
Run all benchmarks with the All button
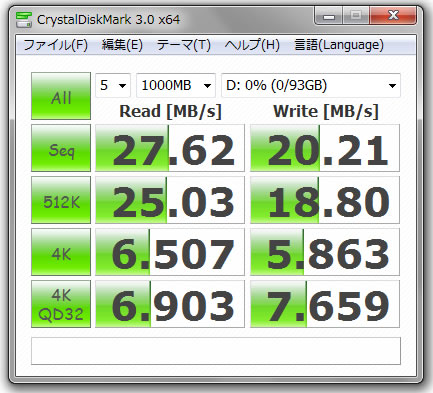click(x=61, y=96)
